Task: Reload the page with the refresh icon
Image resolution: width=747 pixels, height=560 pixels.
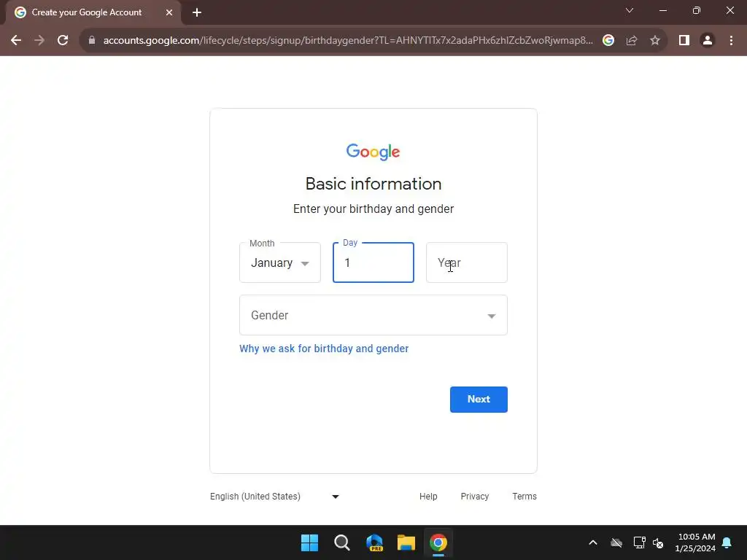Action: click(63, 41)
